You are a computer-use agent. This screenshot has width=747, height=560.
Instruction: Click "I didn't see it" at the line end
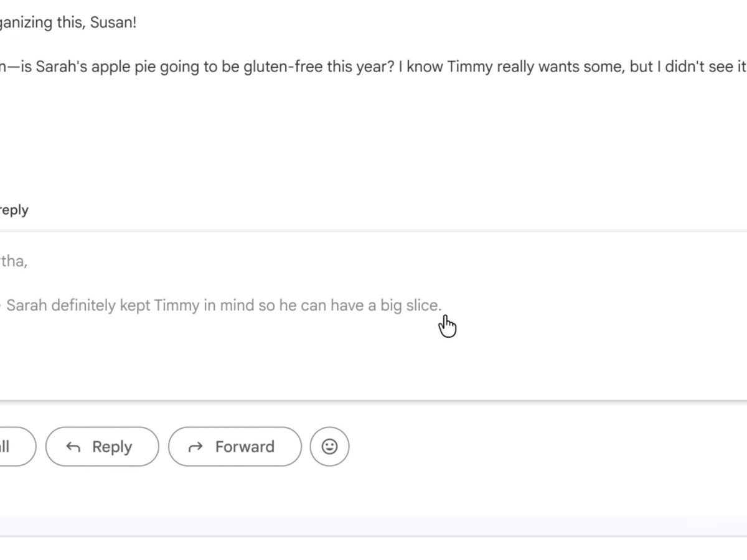point(703,67)
